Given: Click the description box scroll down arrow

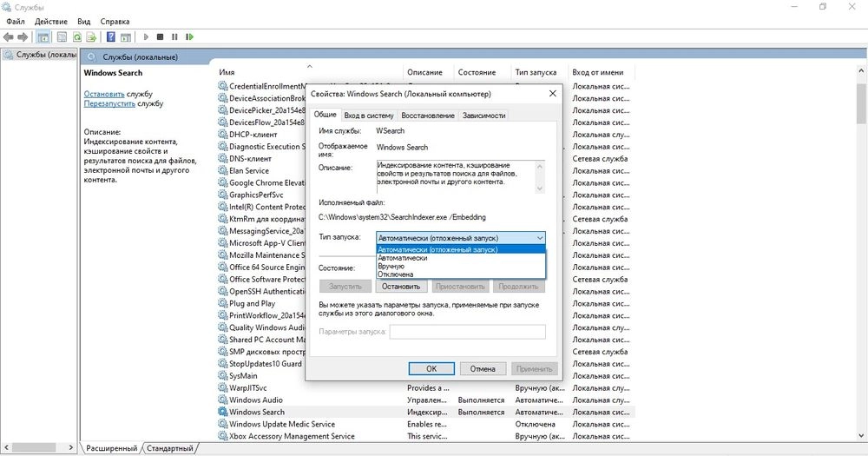Looking at the screenshot, I should (x=540, y=188).
